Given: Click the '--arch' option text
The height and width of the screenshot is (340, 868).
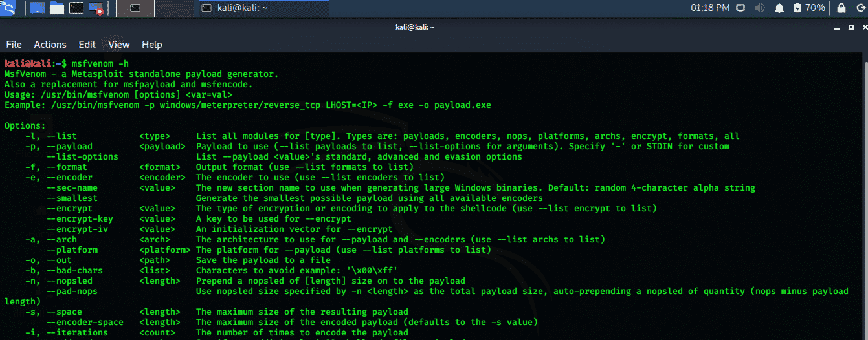Looking at the screenshot, I should [x=61, y=240].
